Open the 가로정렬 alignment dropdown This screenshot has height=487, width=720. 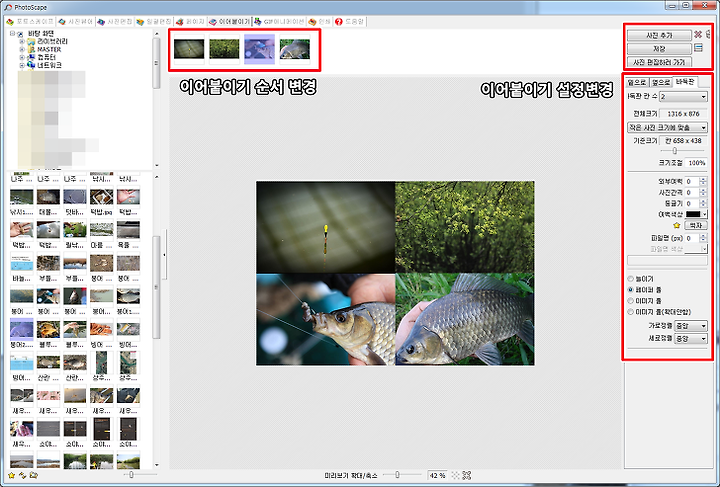(691, 326)
